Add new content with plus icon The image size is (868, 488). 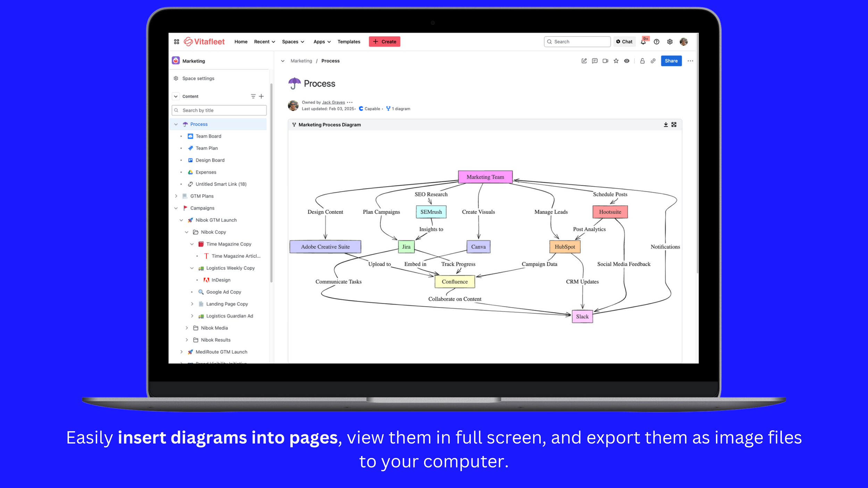coord(261,96)
